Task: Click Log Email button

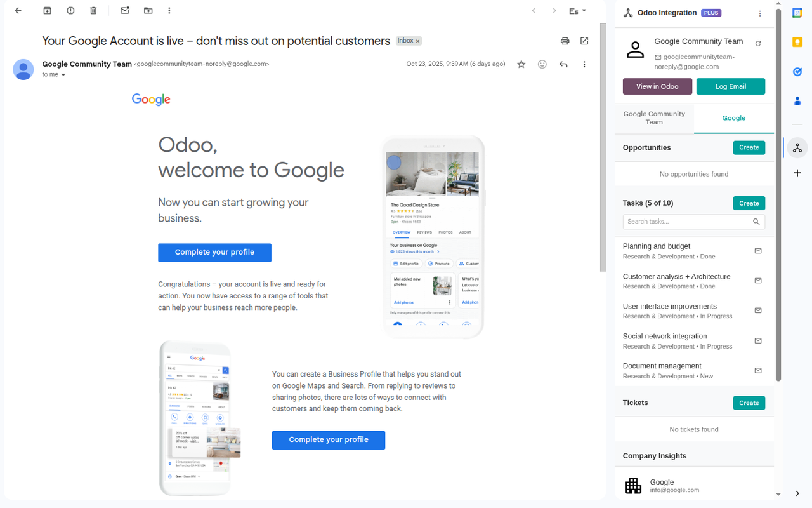Action: (x=731, y=86)
